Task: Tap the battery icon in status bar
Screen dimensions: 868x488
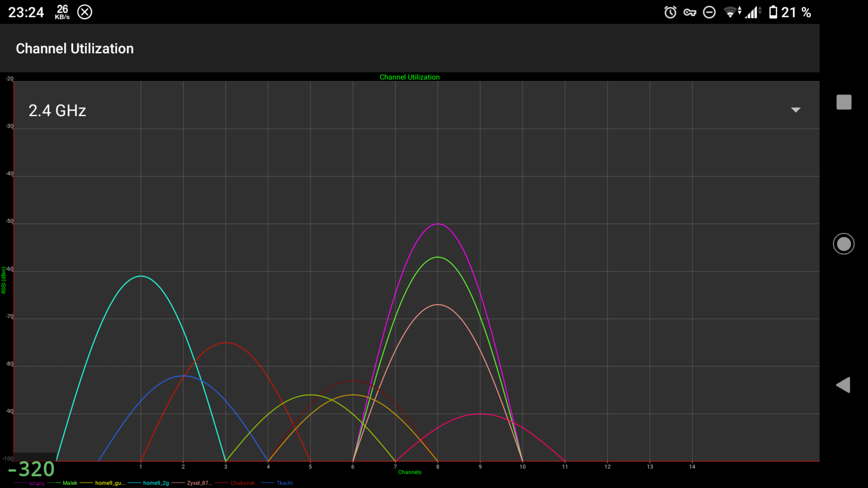Action: click(x=773, y=12)
